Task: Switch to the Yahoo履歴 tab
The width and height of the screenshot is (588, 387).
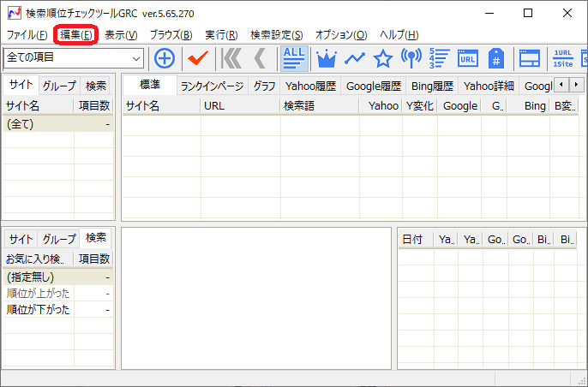Action: coord(310,86)
